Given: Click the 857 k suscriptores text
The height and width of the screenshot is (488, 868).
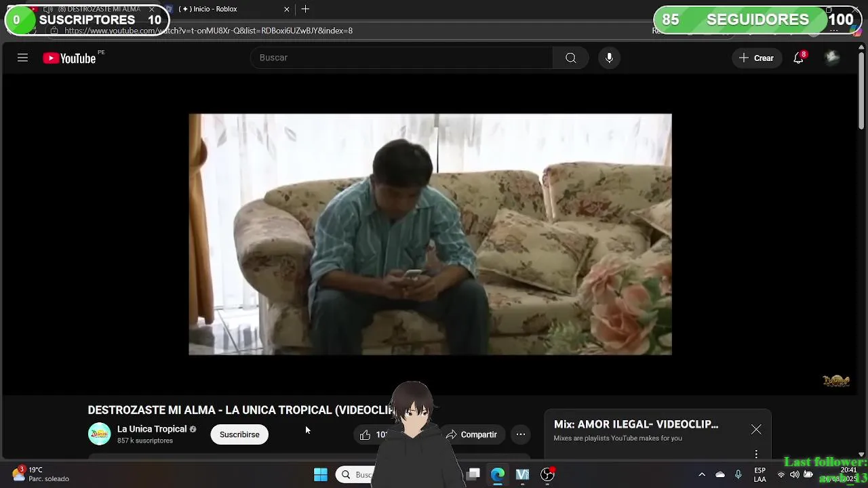Looking at the screenshot, I should [x=145, y=441].
